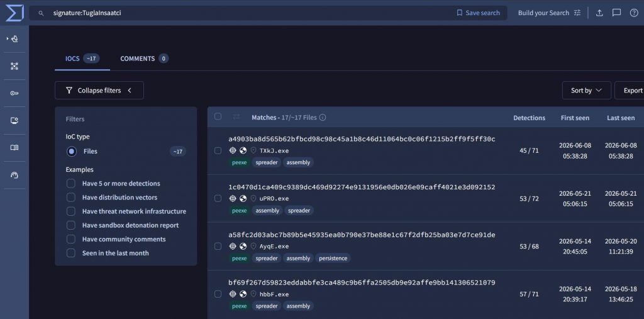Screen dimensions: 644x319
Task: Click the 57 / 71 detections value
Action: click(529, 294)
